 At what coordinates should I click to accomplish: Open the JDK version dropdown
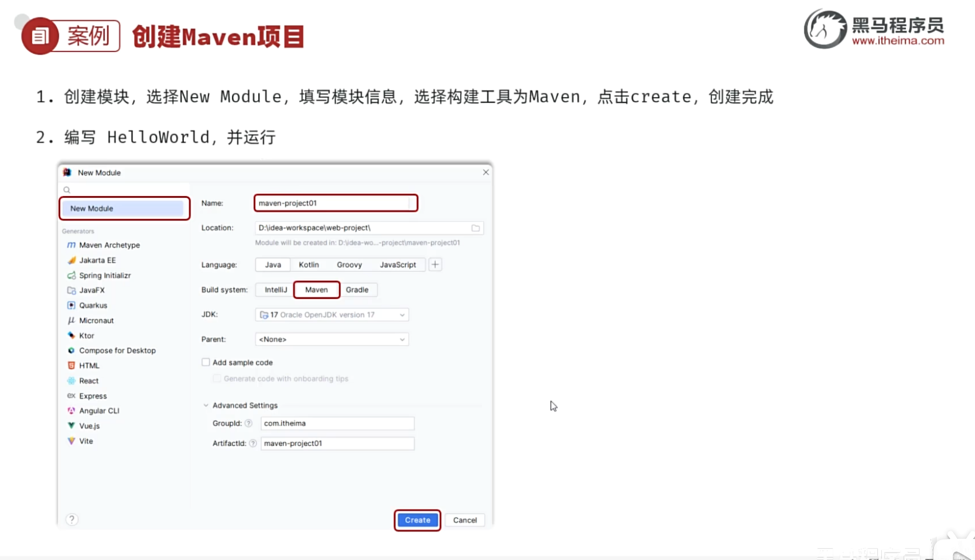point(402,314)
